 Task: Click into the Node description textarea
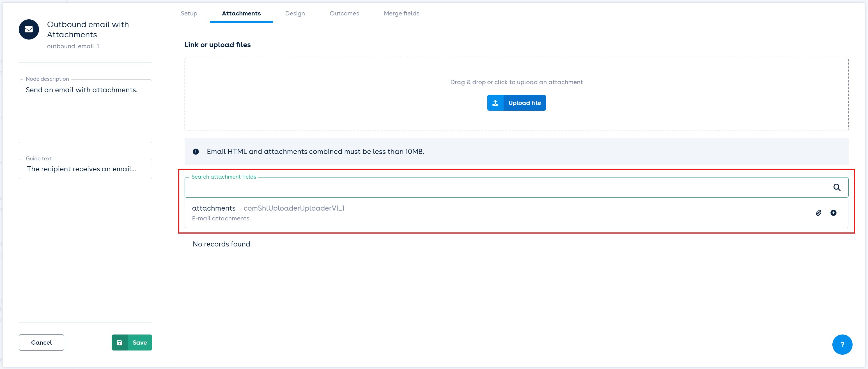[85, 111]
